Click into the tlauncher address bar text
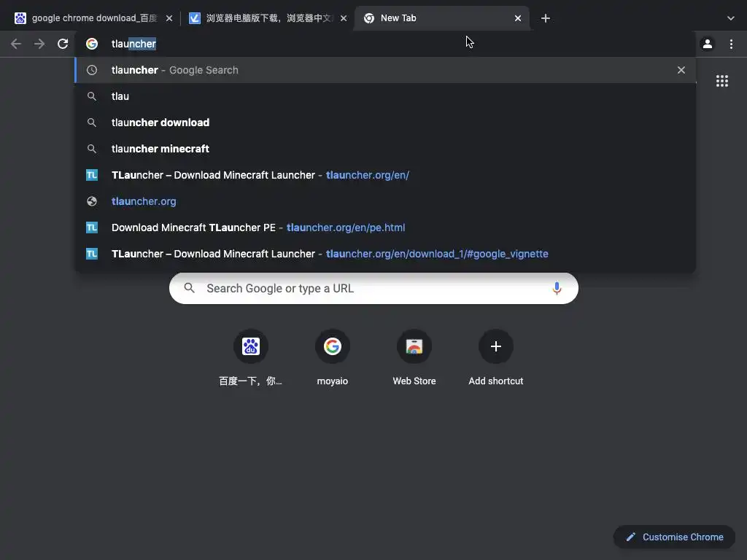This screenshot has height=560, width=747. click(134, 44)
